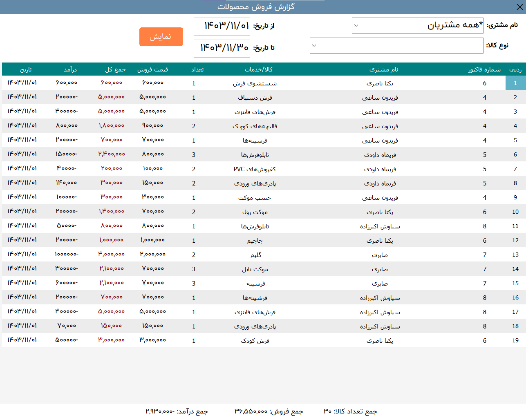Click window title گزارش فروش محصولات
The image size is (526, 420).
[x=256, y=7]
